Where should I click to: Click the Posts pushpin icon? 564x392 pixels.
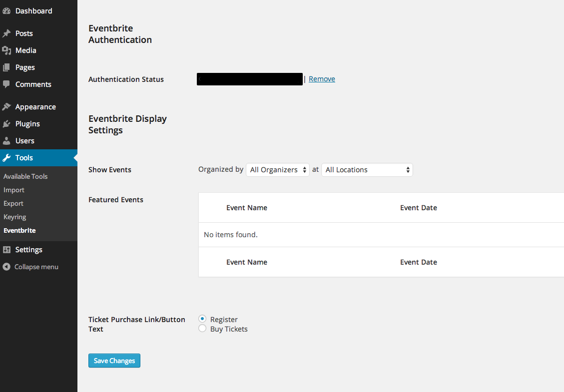tap(6, 33)
